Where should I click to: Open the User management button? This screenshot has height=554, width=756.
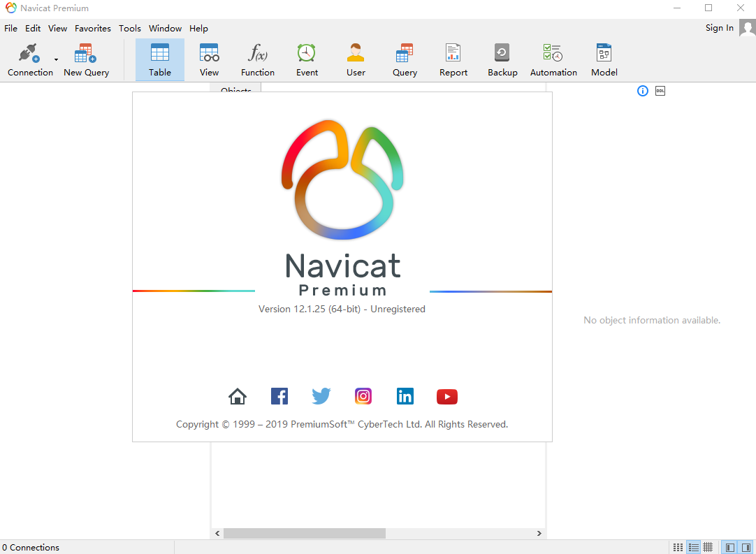click(x=356, y=60)
